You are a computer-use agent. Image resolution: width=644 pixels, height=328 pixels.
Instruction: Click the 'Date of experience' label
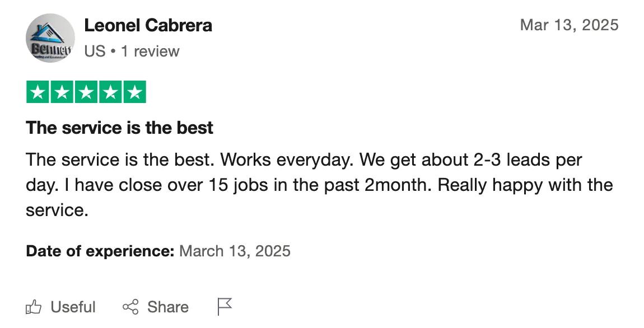100,251
